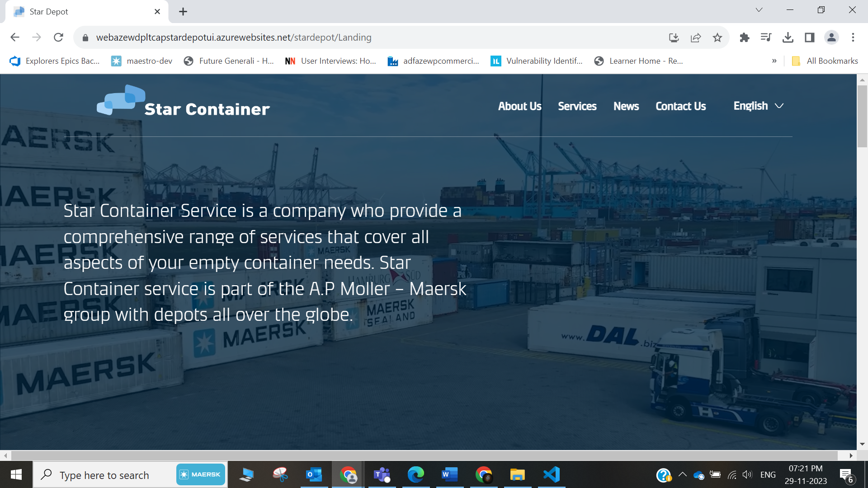
Task: Click the battery status tray icon
Action: (715, 474)
